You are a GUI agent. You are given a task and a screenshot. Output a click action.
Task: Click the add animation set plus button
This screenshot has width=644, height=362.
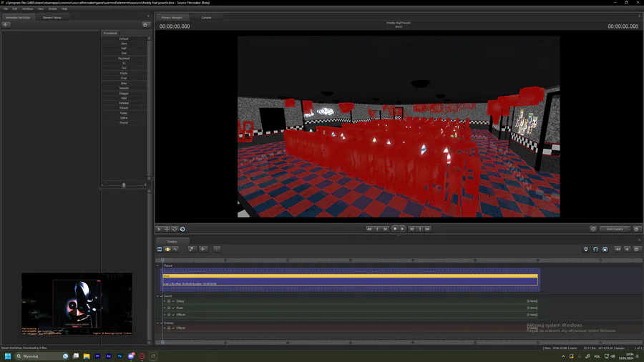5,24
